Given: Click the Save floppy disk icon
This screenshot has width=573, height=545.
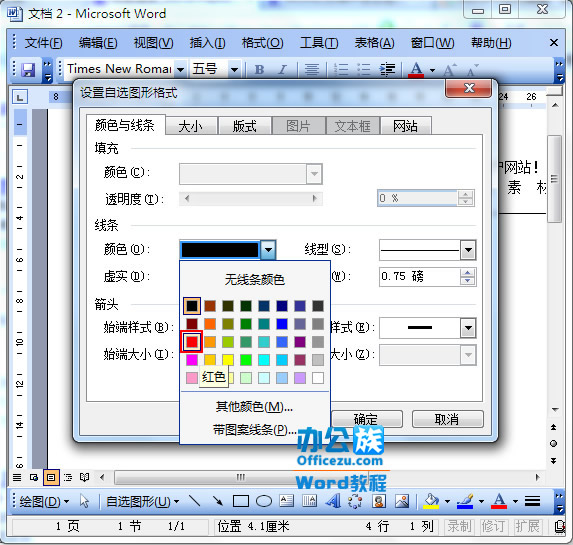Looking at the screenshot, I should 28,69.
